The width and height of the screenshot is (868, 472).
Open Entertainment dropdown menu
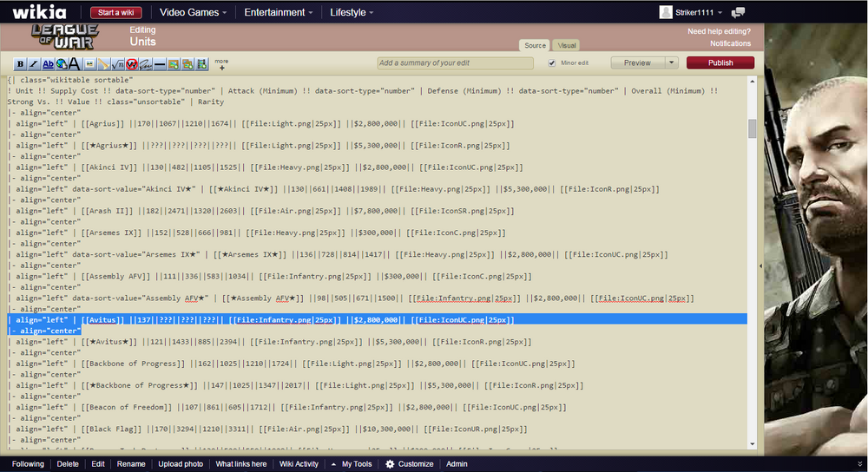click(279, 12)
